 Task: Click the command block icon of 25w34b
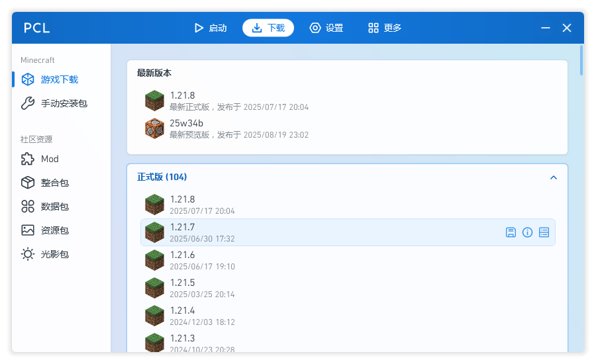[x=154, y=128]
